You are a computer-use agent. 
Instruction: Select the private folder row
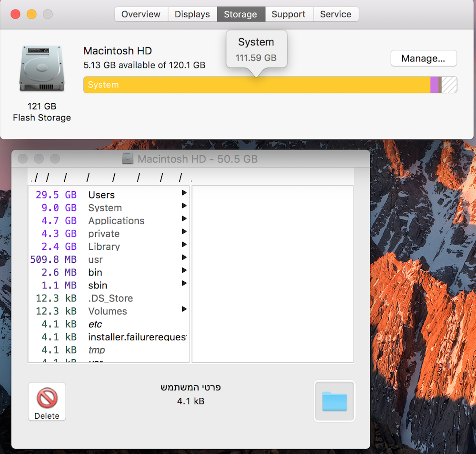pyautogui.click(x=109, y=233)
